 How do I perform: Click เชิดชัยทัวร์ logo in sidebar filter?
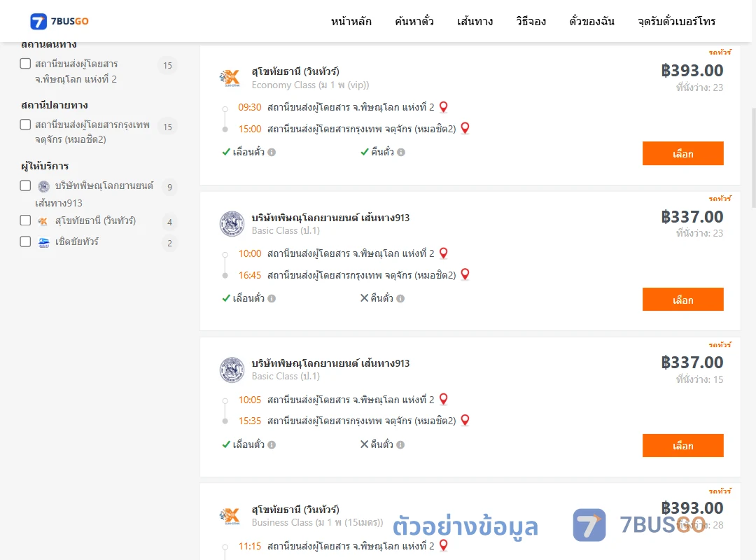coord(44,243)
